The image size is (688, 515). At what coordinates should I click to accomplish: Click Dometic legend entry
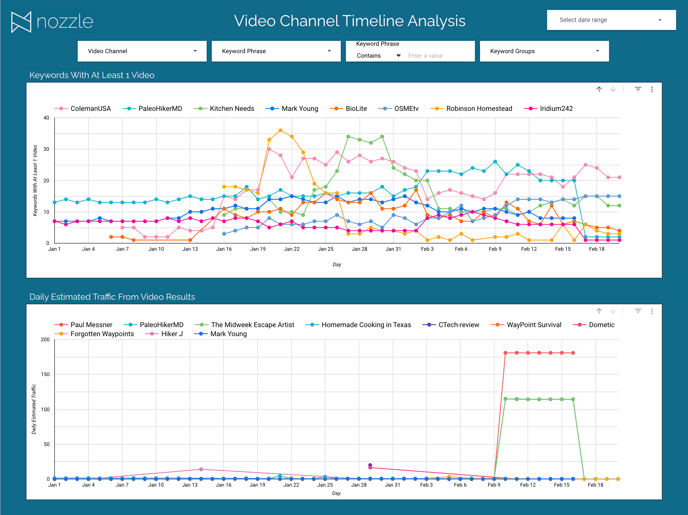pyautogui.click(x=594, y=325)
